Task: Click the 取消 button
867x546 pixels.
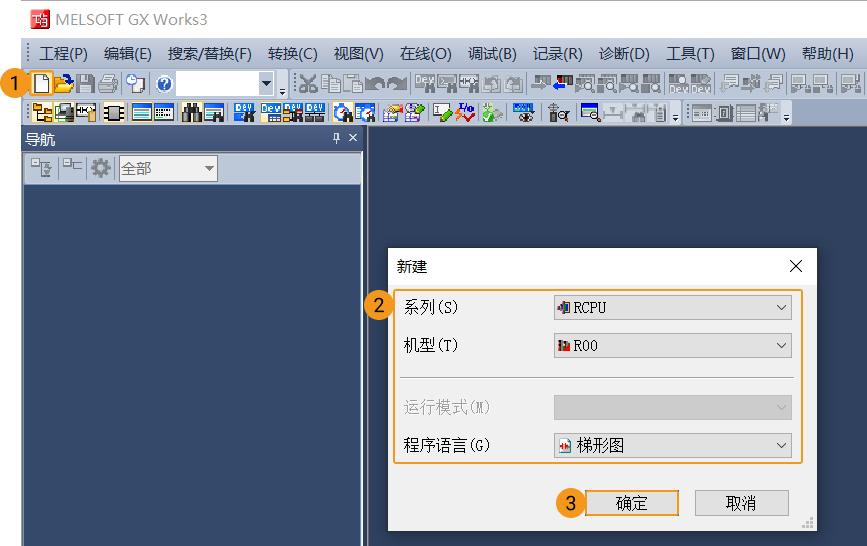Action: pyautogui.click(x=741, y=503)
